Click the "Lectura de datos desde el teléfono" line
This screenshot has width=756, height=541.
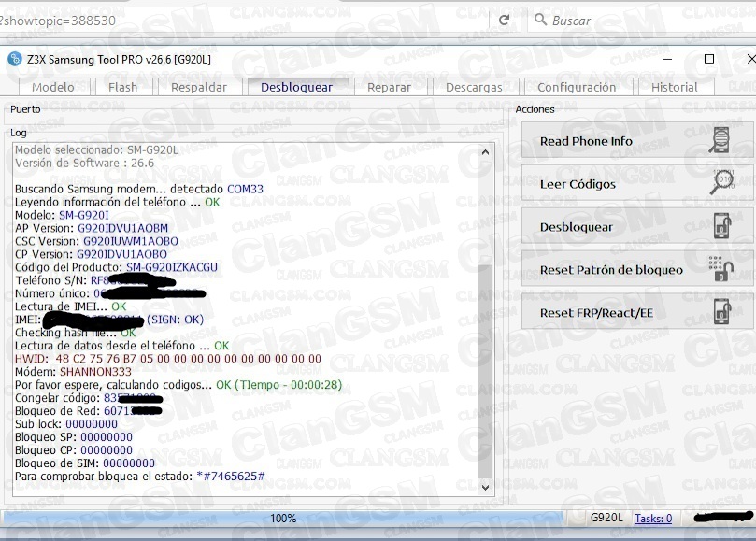click(122, 345)
